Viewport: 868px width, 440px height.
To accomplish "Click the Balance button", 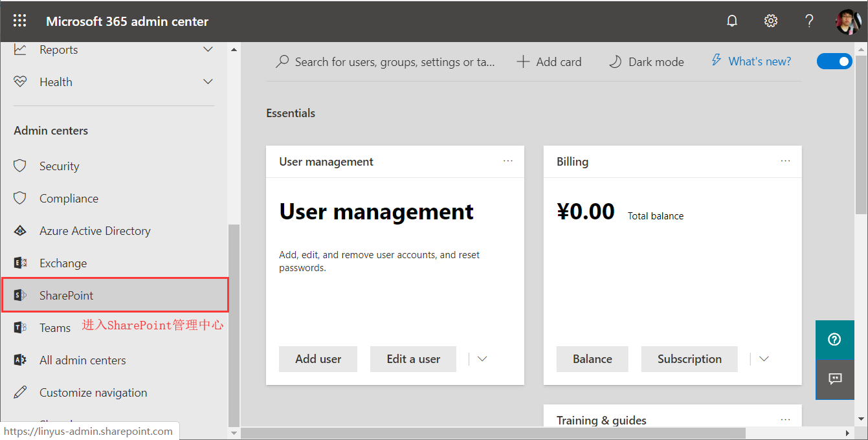I will 592,359.
